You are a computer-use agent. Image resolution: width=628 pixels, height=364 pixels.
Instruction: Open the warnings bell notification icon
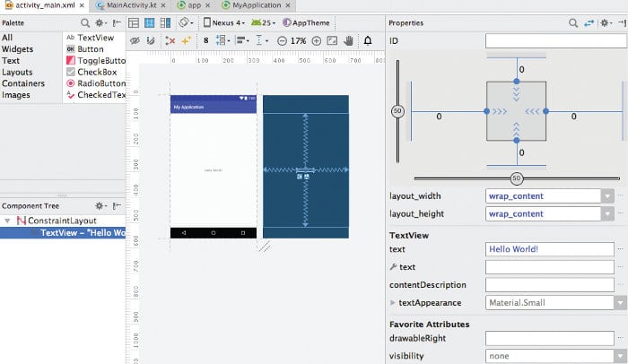[368, 40]
